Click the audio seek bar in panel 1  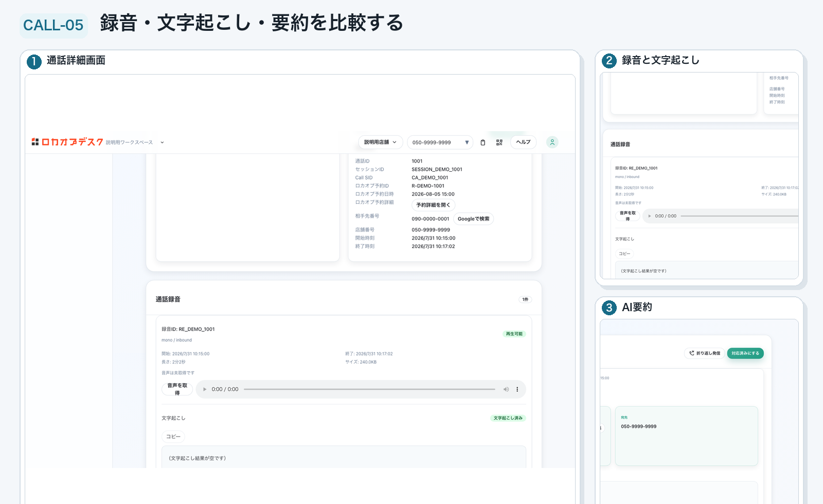[x=369, y=389]
